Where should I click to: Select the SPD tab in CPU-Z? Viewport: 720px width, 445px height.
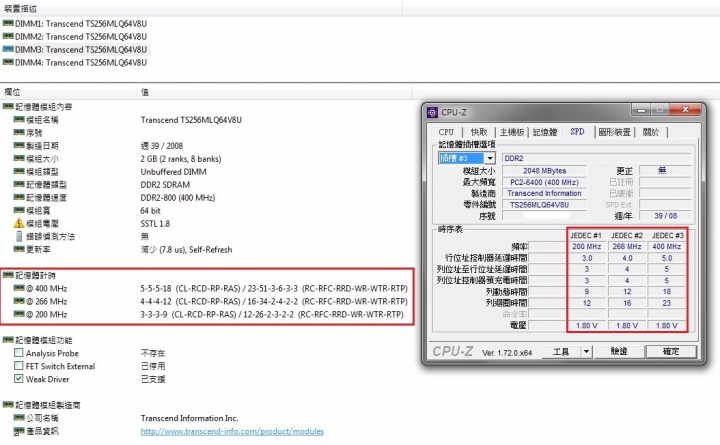pyautogui.click(x=577, y=132)
